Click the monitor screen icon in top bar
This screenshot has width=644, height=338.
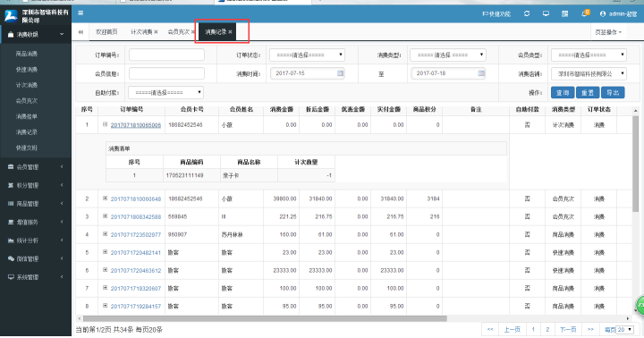pyautogui.click(x=546, y=13)
